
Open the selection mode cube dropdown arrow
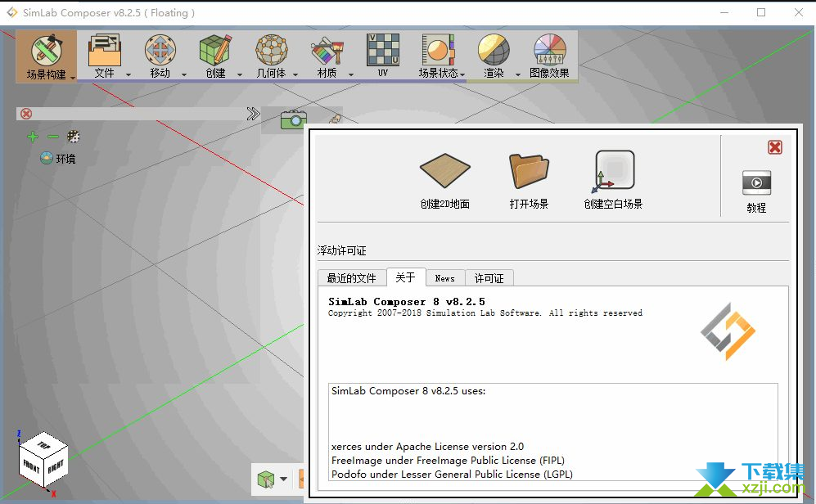click(x=284, y=479)
